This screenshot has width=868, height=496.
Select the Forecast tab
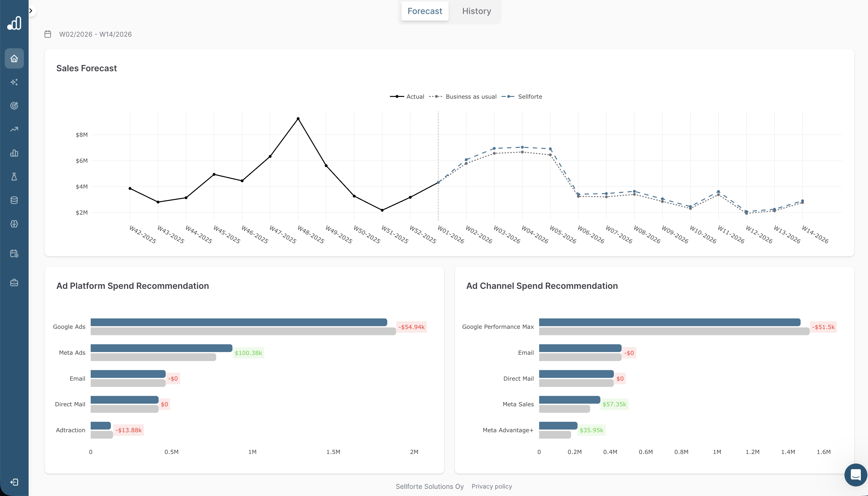[424, 11]
